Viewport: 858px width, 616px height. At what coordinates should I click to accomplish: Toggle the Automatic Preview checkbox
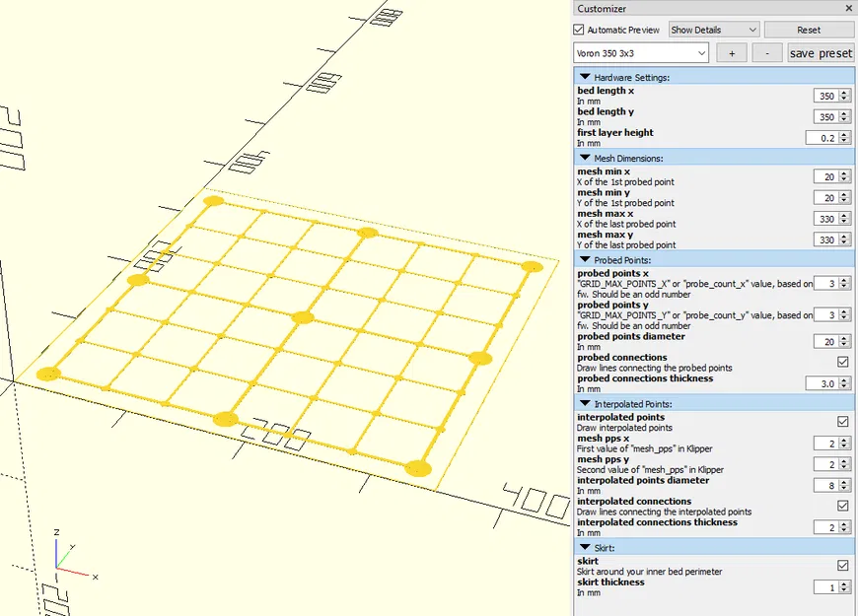pyautogui.click(x=578, y=30)
